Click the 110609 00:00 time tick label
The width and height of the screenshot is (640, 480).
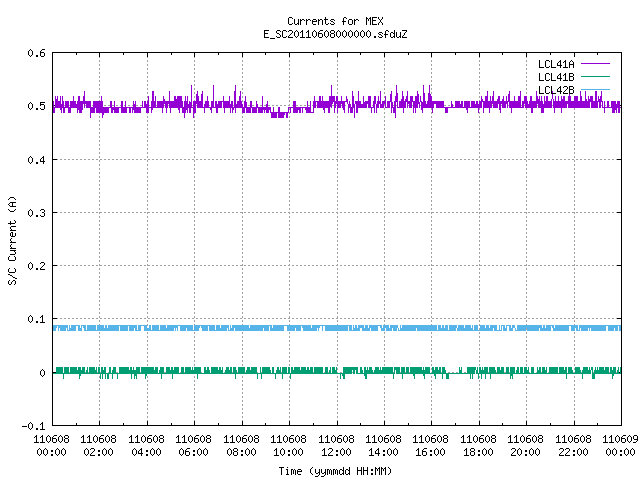click(620, 445)
